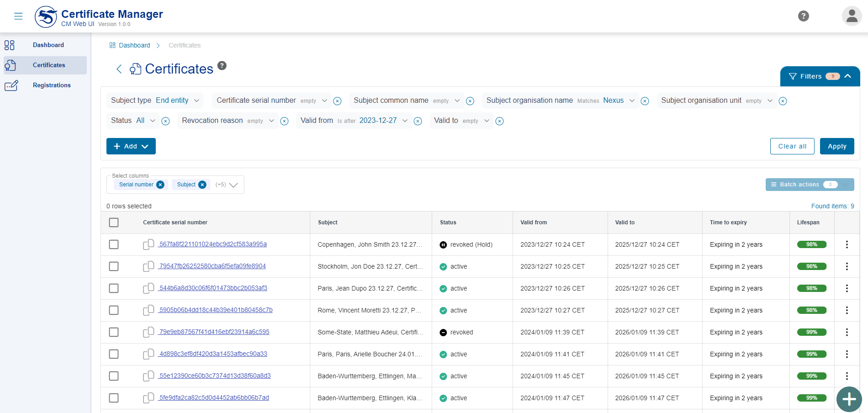Image resolution: width=868 pixels, height=413 pixels.
Task: Go to Dashboard in the sidebar
Action: coord(48,45)
